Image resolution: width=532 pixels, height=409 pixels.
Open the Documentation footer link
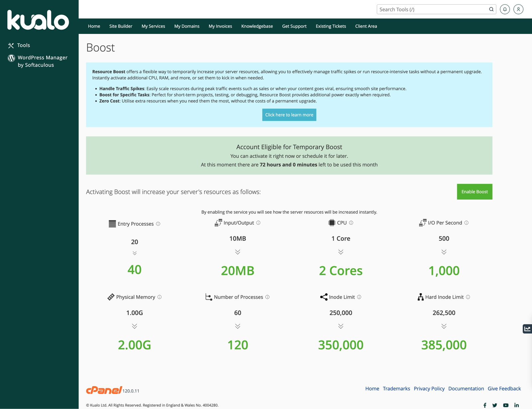[x=466, y=389]
